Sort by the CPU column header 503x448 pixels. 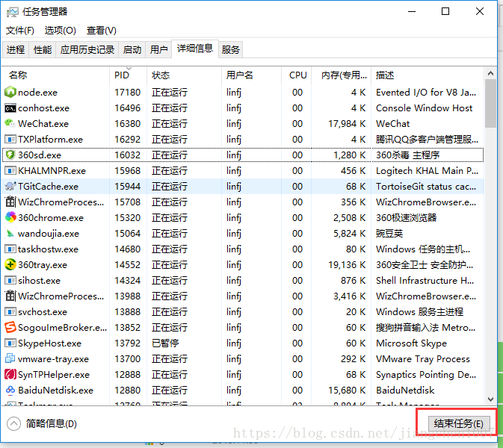tap(297, 75)
